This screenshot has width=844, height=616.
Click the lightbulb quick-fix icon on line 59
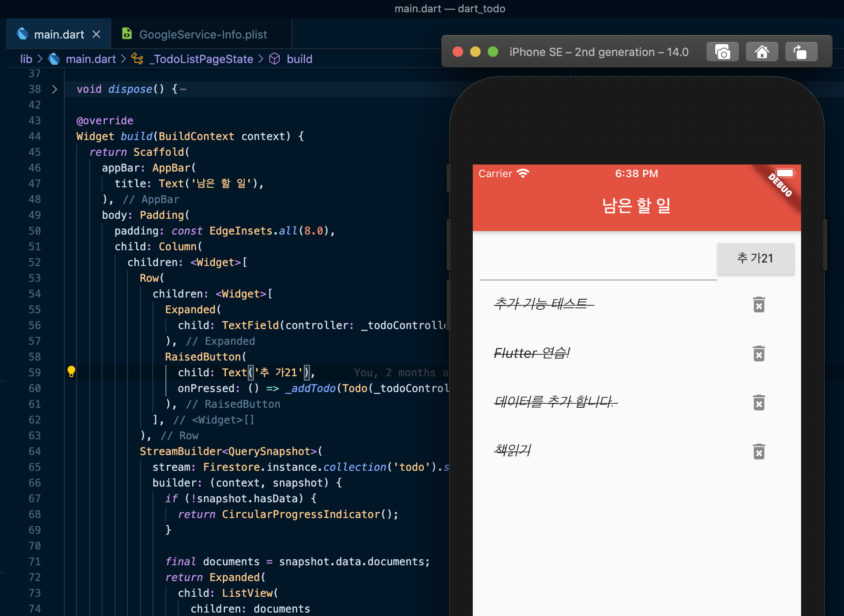[x=71, y=372]
